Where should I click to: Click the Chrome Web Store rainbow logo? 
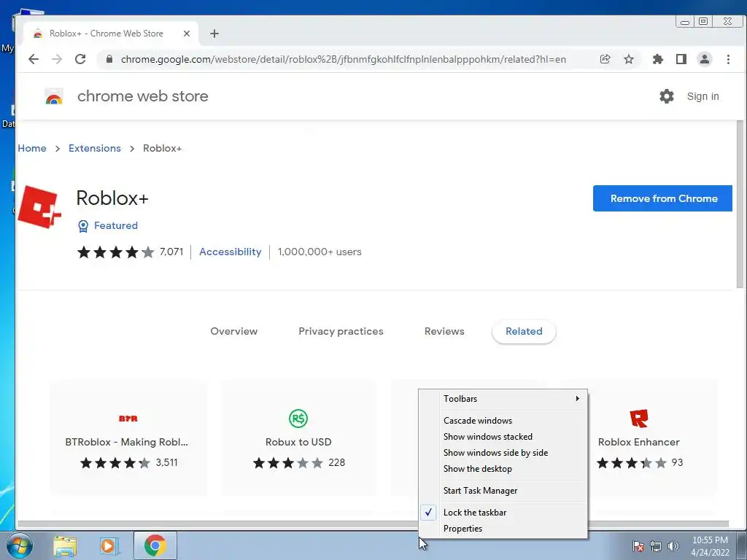click(54, 97)
